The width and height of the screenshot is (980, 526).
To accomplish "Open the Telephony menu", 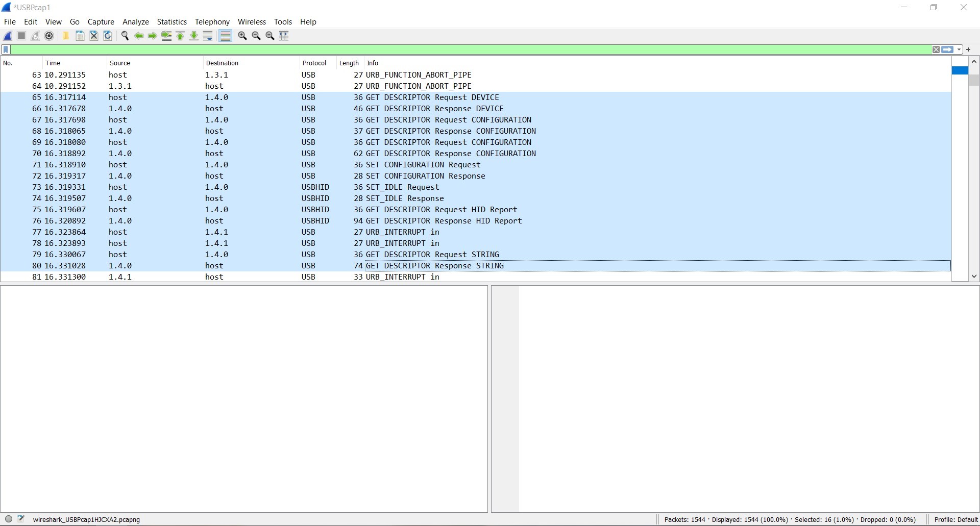I will click(x=212, y=22).
